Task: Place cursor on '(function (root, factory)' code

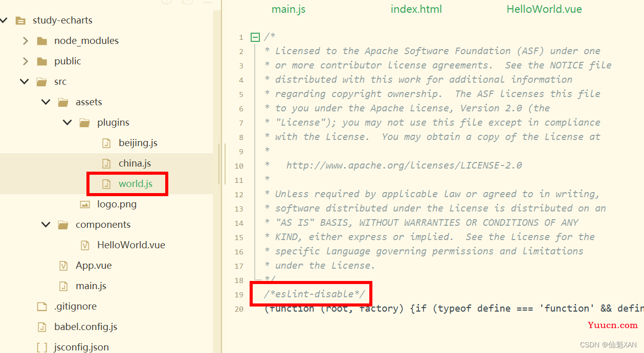Action: [335, 308]
